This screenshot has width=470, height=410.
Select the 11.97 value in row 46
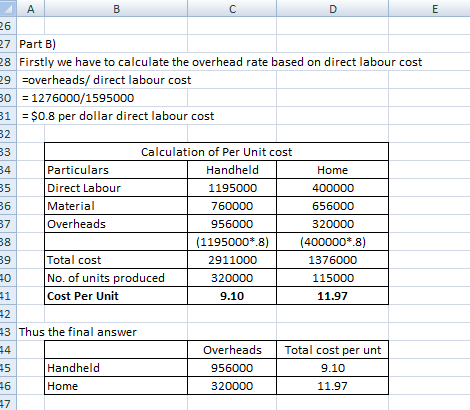pos(333,386)
